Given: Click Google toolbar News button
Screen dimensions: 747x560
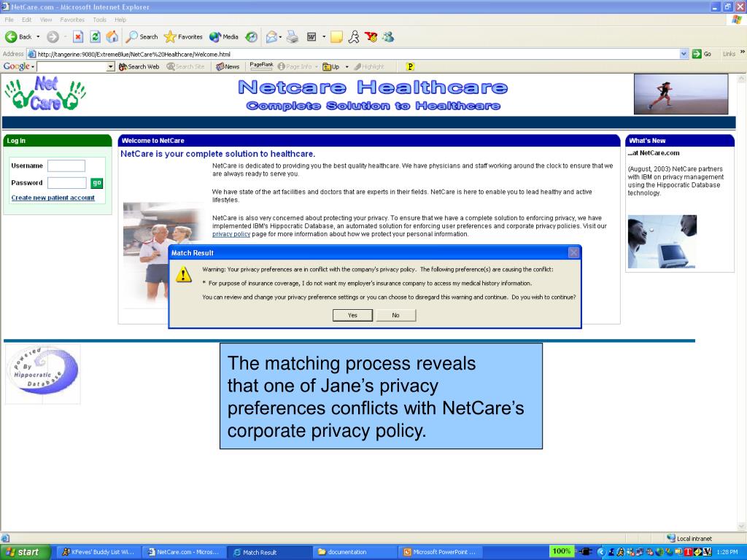Looking at the screenshot, I should 228,66.
